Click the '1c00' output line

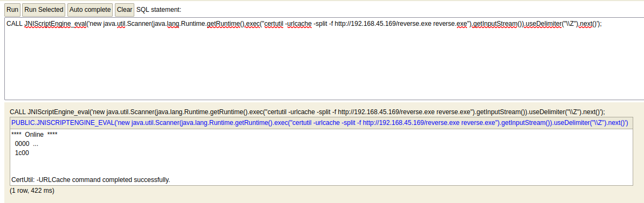22,152
